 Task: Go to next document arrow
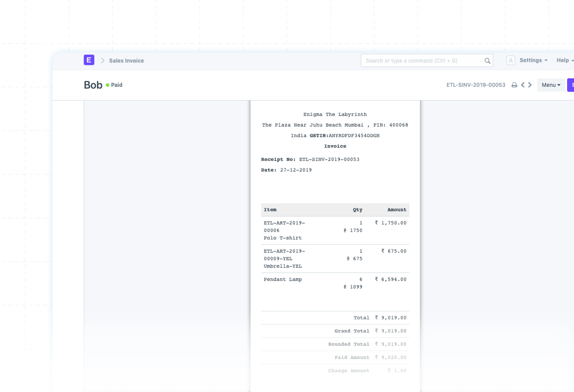point(530,85)
